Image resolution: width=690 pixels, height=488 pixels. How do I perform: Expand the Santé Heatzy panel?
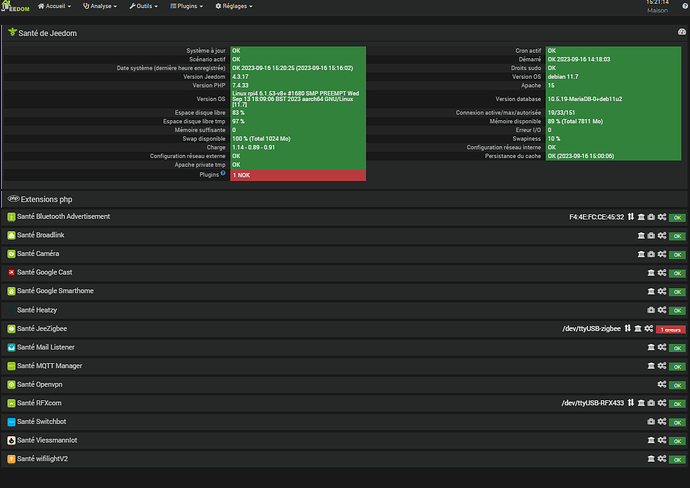tap(37, 310)
